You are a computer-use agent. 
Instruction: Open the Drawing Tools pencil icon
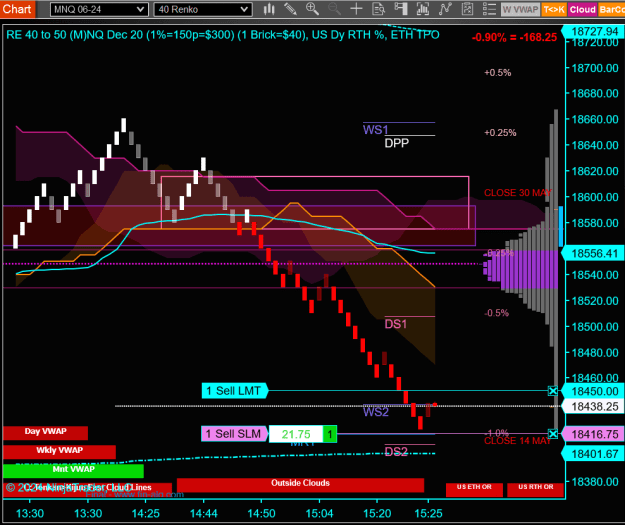click(291, 9)
